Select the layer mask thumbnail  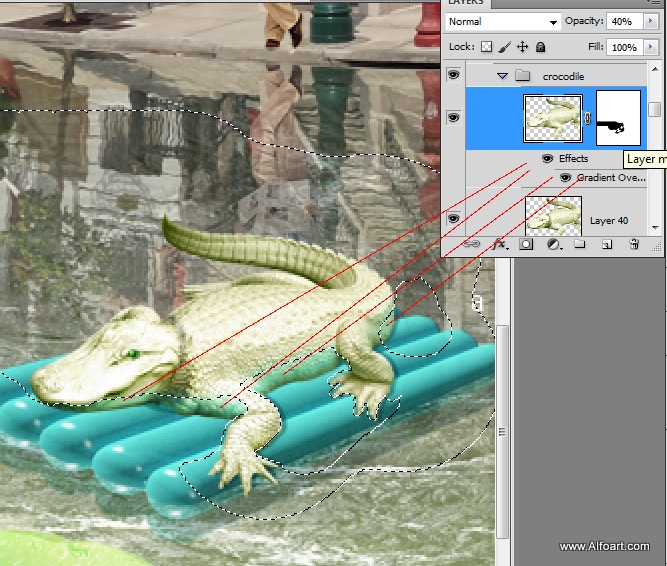618,118
